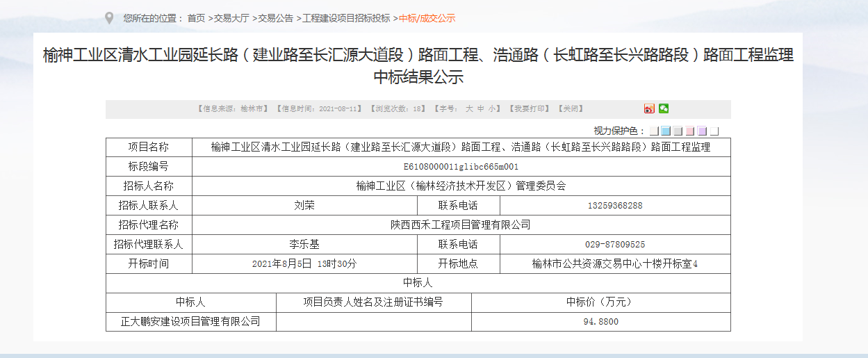868x358 pixels.
Task: Click the location pin icon in breadcrumb
Action: coord(109,18)
